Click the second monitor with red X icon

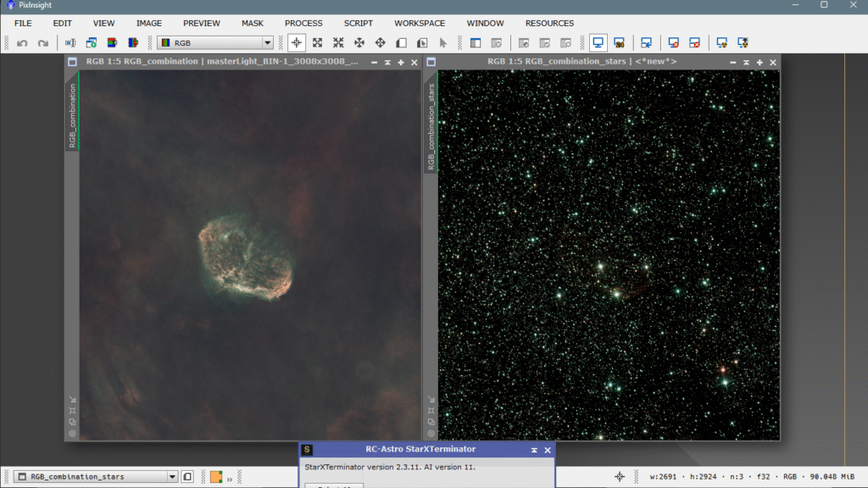694,42
